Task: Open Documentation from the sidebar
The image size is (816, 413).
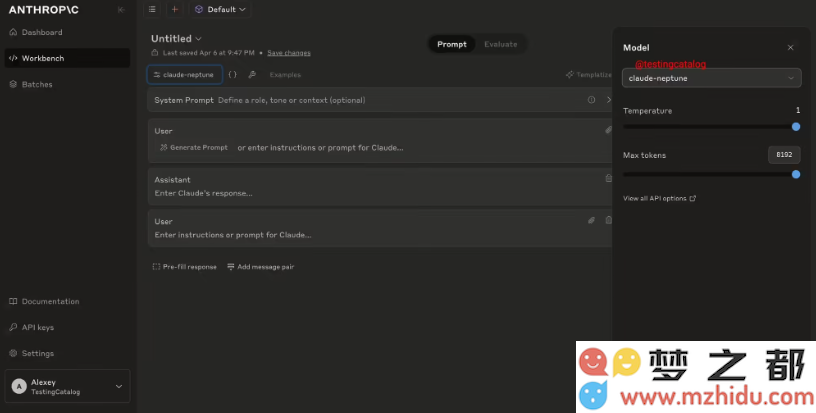Action: click(x=67, y=301)
